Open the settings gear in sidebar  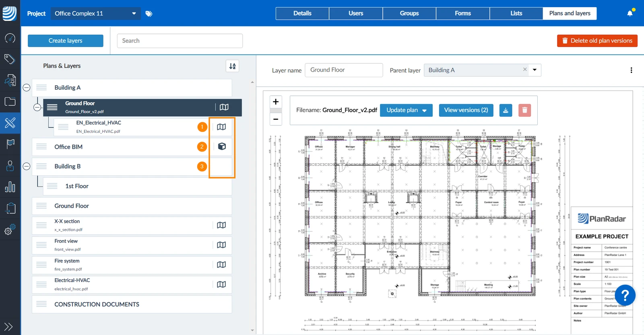[x=10, y=229]
